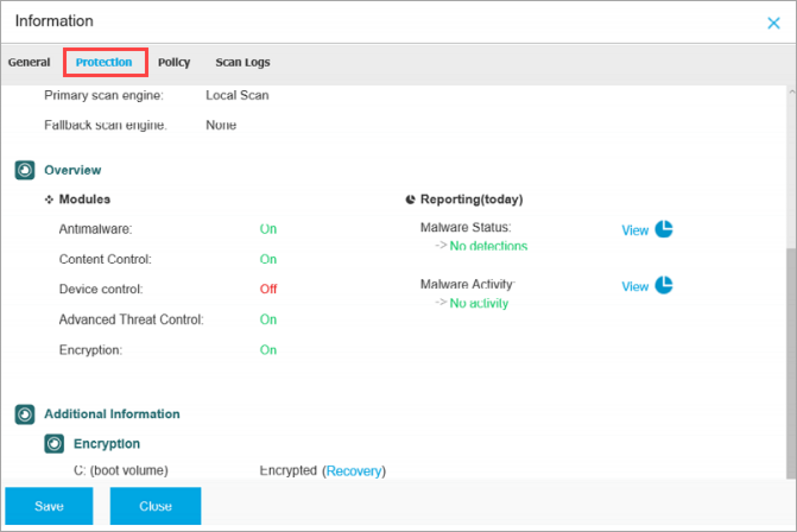The height and width of the screenshot is (532, 797).
Task: Click the 'Primary scan engine:' label
Action: 104,96
